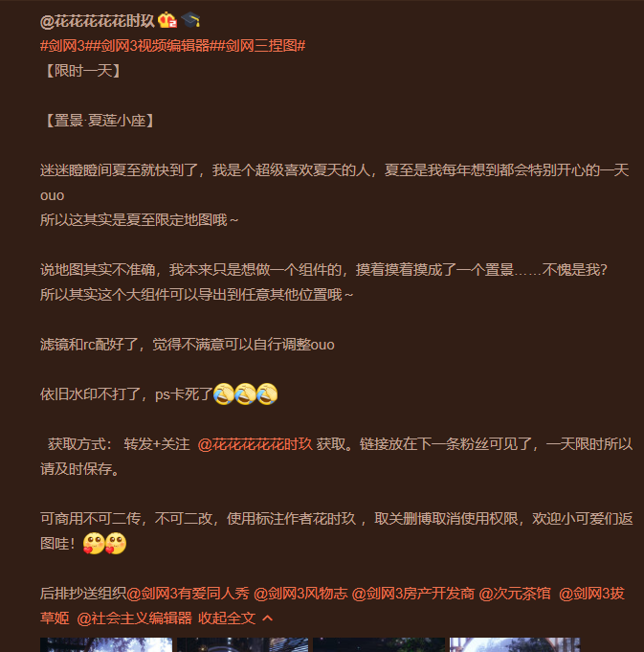Open the @剑网3风物志 mention
Image resolution: width=644 pixels, height=652 pixels.
[x=300, y=594]
